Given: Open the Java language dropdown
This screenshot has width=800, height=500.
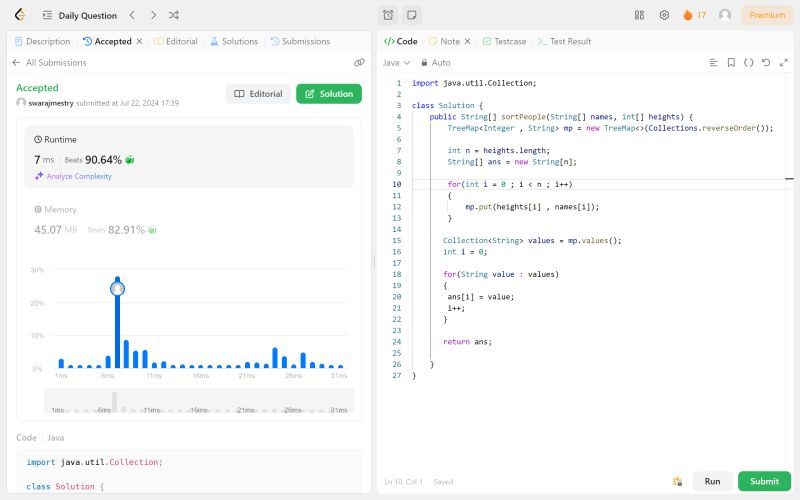Looking at the screenshot, I should [395, 62].
